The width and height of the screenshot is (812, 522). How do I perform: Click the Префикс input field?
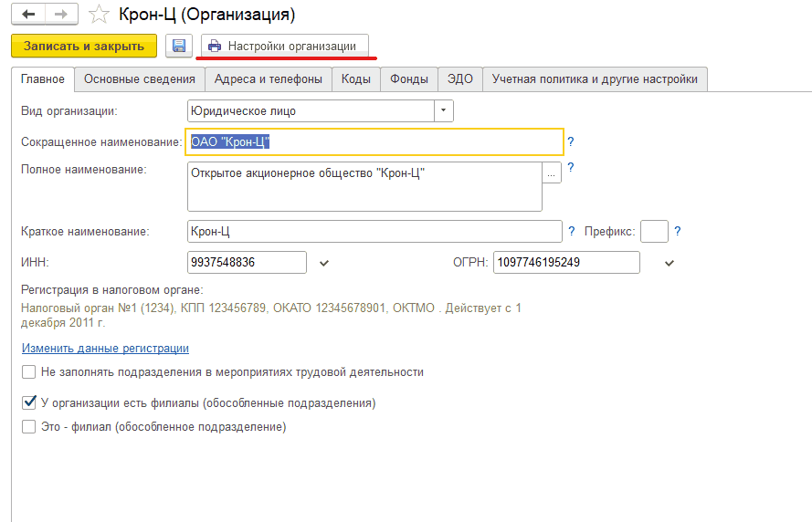point(654,231)
